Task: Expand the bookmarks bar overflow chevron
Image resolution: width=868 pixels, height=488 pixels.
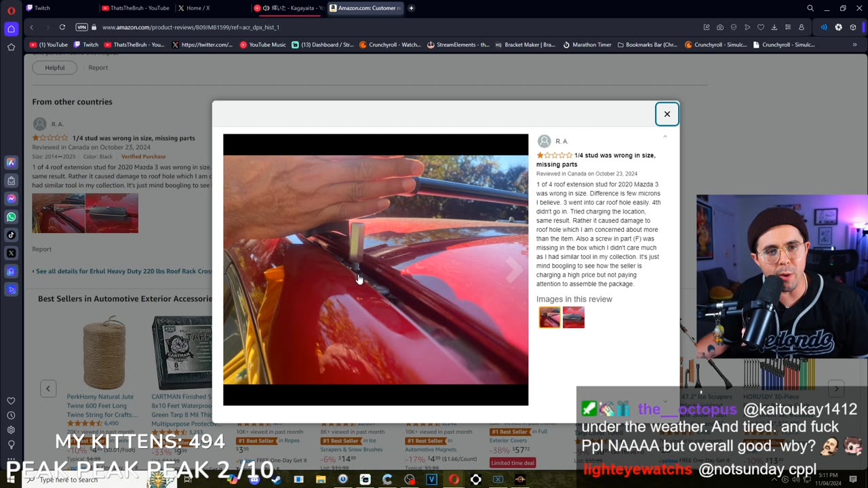Action: tap(854, 45)
